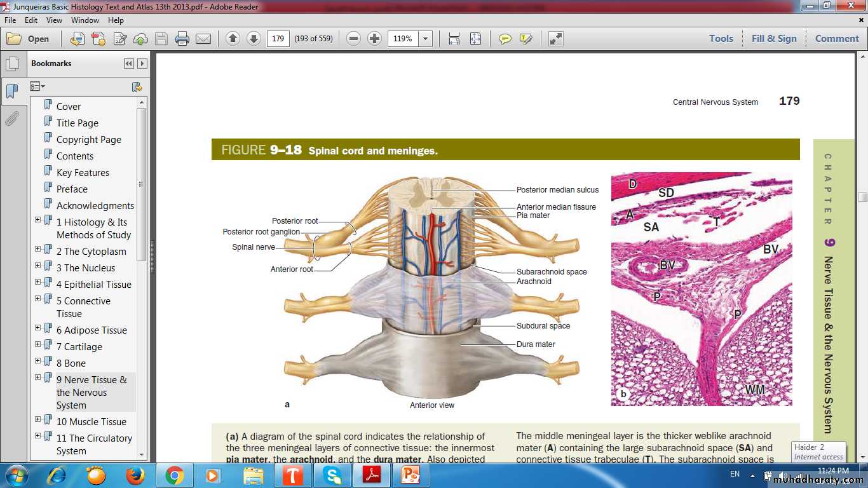The image size is (868, 488).
Task: Open the Window menu
Action: [85, 20]
